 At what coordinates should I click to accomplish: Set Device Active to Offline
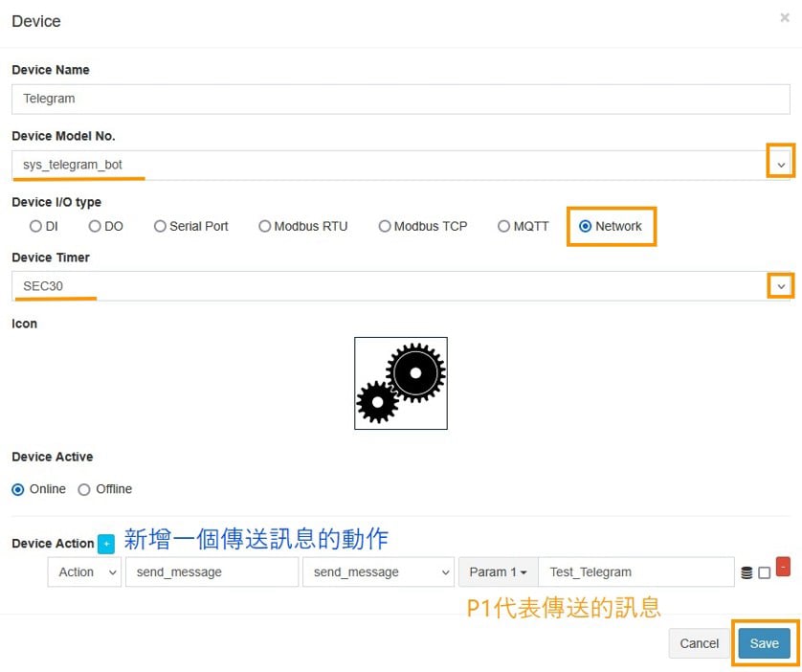[84, 489]
